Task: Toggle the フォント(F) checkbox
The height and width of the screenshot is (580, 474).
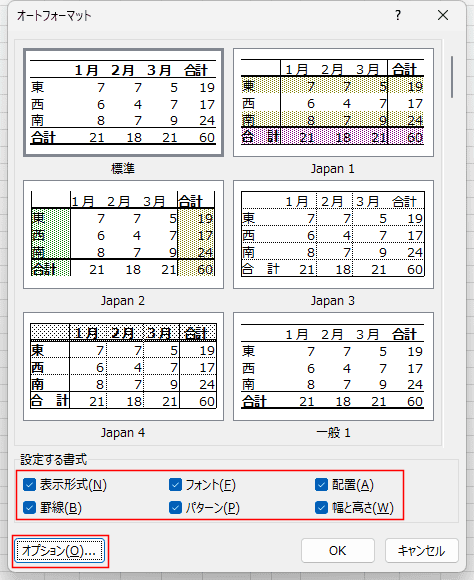Action: (175, 485)
